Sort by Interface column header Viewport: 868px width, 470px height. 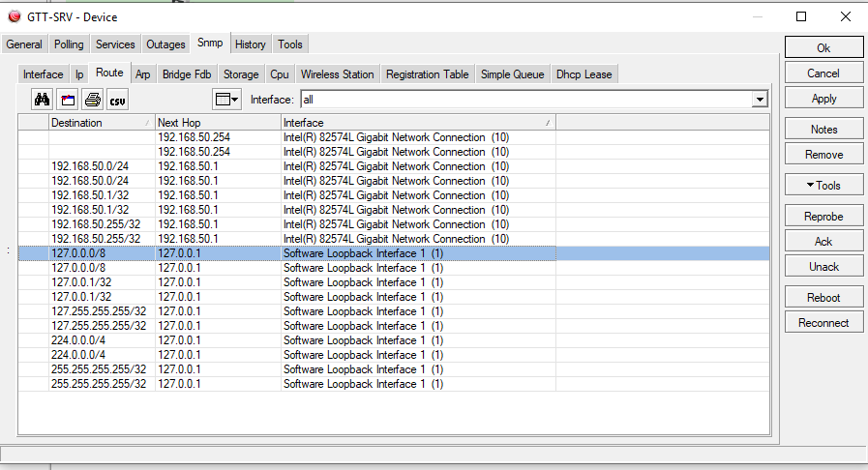point(418,123)
